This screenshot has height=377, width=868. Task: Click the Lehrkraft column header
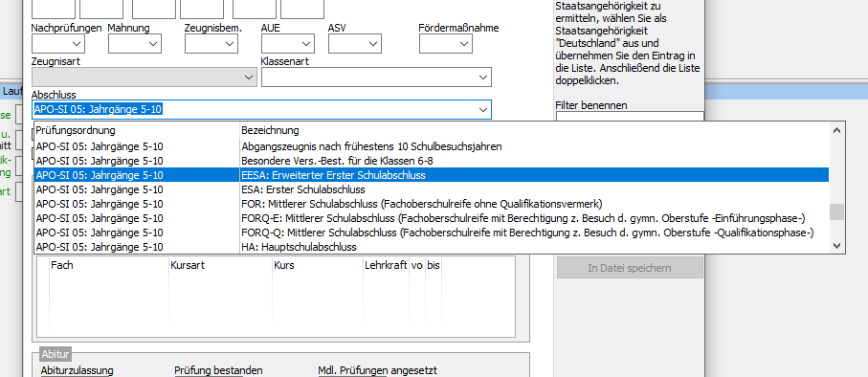pos(387,265)
